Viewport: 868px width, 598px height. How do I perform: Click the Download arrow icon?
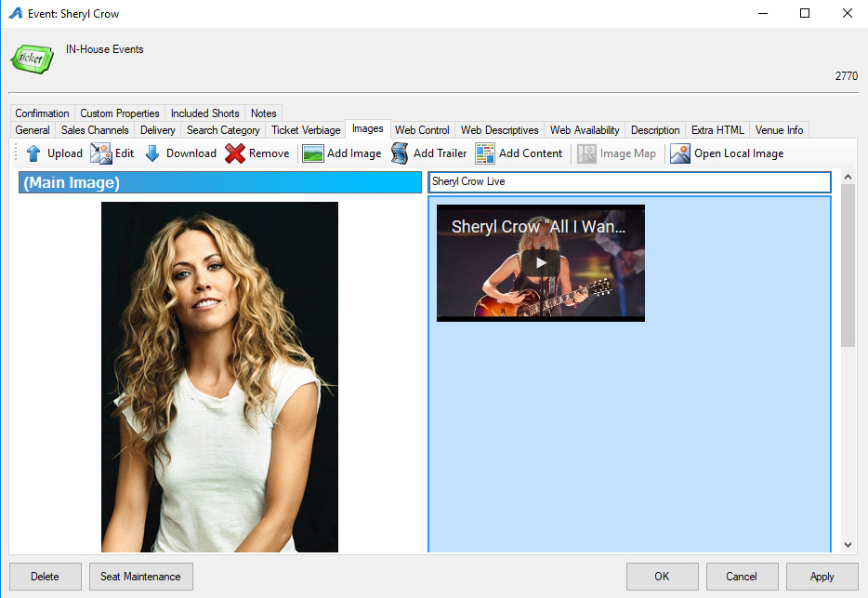click(152, 153)
